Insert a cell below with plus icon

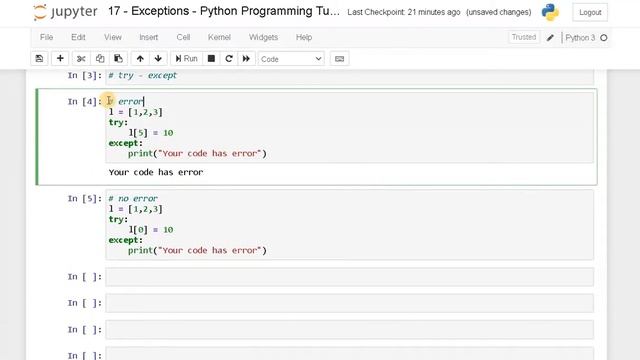point(60,59)
